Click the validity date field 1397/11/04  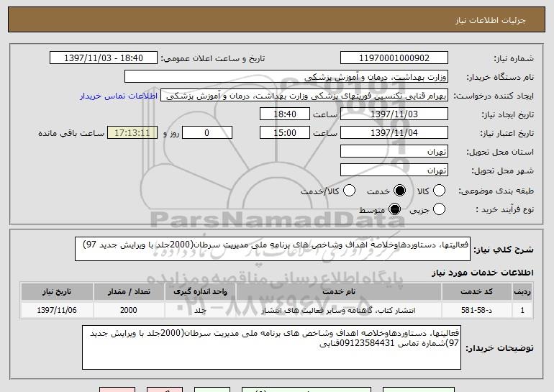[x=394, y=133]
